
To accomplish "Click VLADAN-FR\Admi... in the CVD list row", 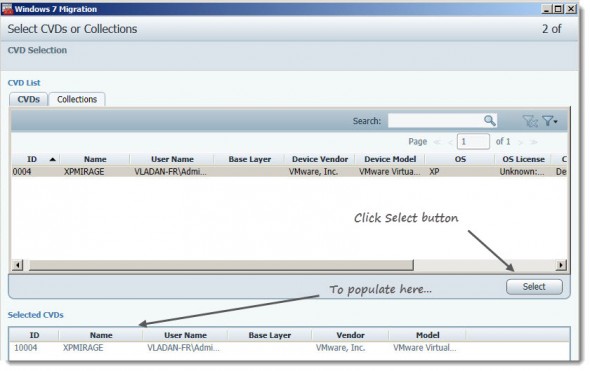I will coord(170,172).
